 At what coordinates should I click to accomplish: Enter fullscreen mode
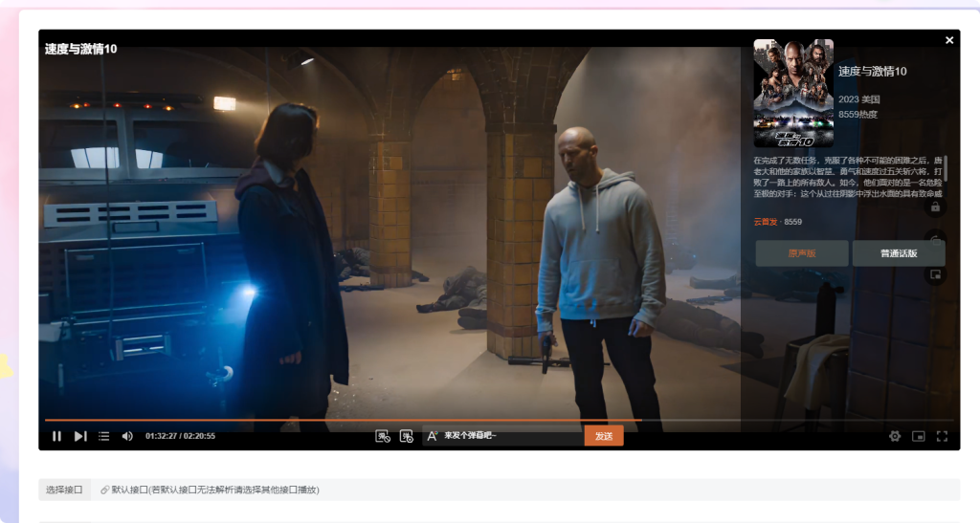click(x=942, y=436)
